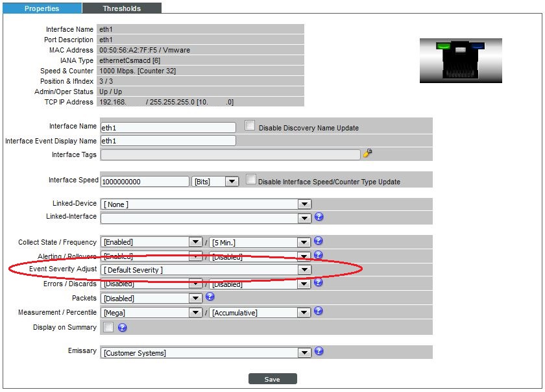This screenshot has height=392, width=545.
Task: Open help for Measurement / Percentile
Action: [x=318, y=311]
